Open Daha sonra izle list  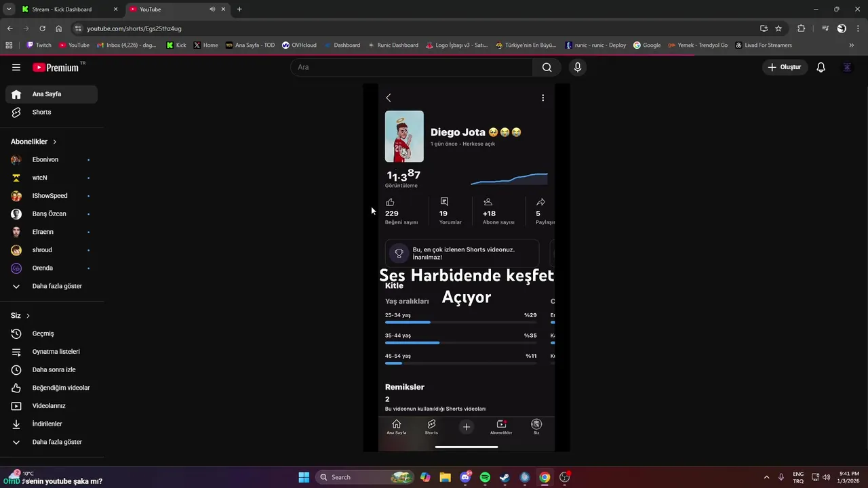pos(52,369)
